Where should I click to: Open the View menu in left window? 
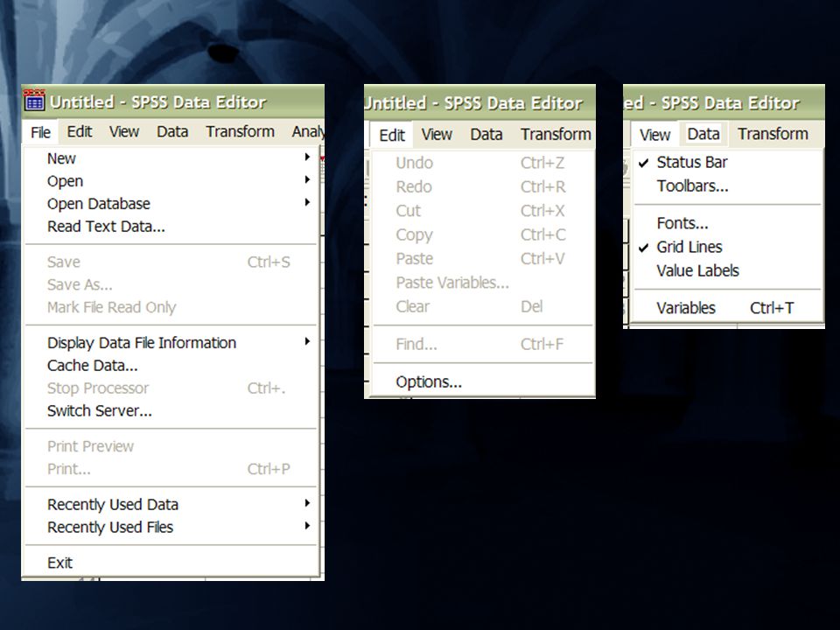point(124,132)
